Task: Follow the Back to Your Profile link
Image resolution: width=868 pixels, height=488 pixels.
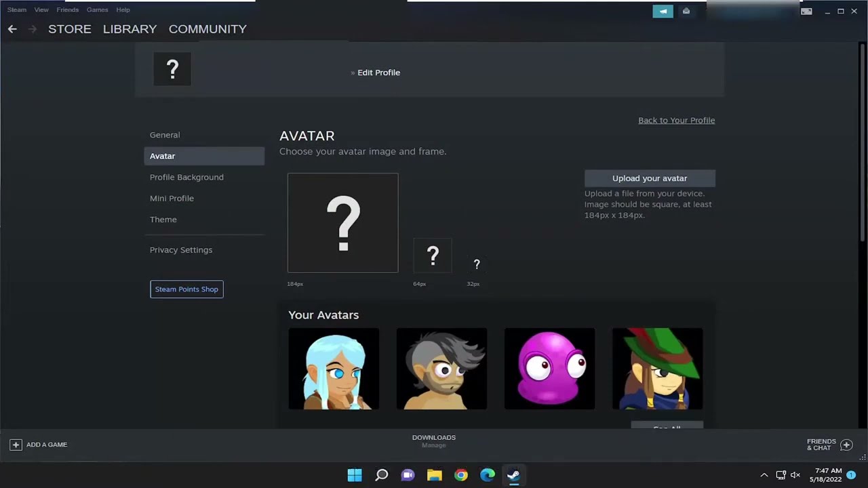Action: tap(677, 121)
